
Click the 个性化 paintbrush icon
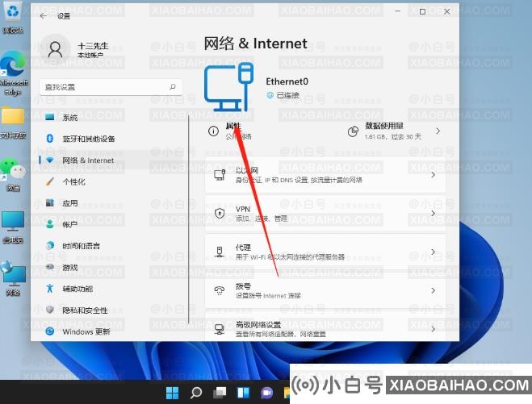[50, 181]
